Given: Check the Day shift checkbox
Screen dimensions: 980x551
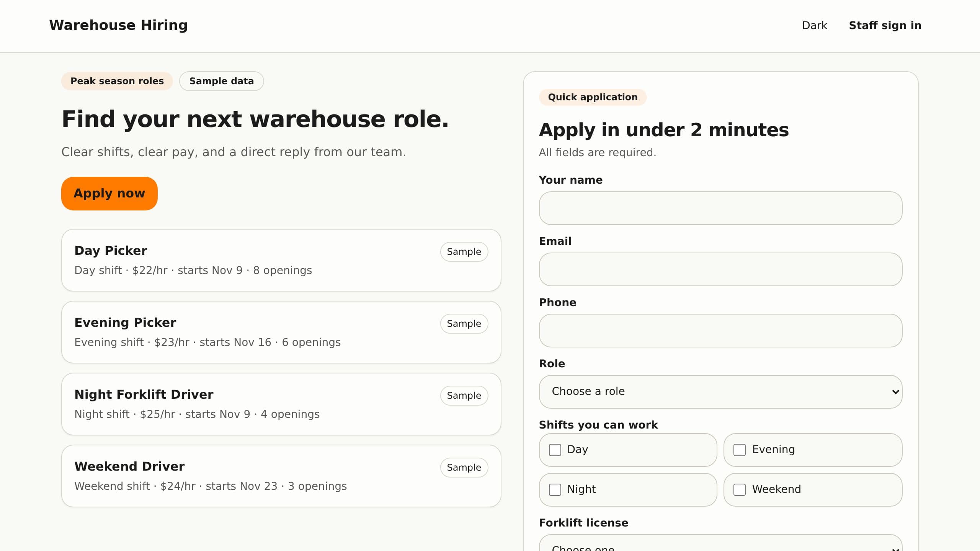Looking at the screenshot, I should point(555,450).
